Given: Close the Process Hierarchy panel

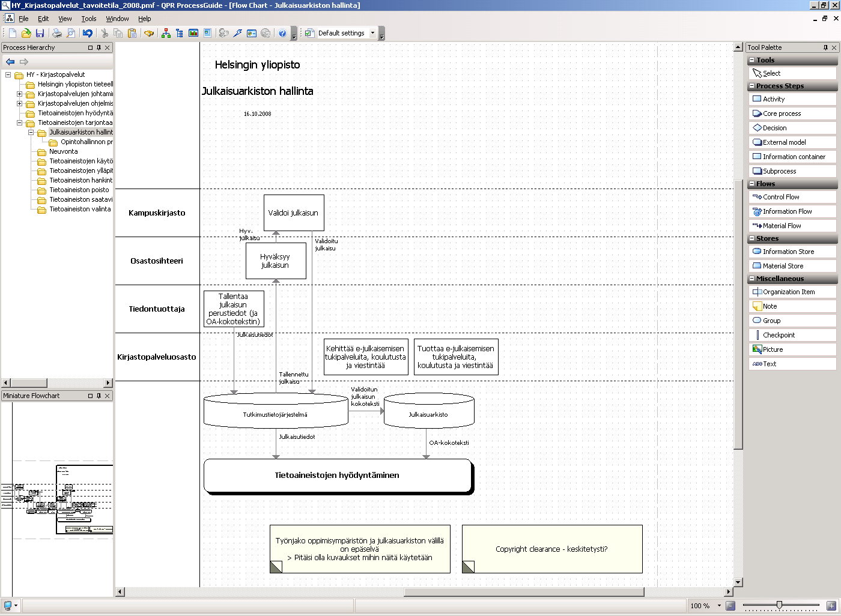Looking at the screenshot, I should (x=108, y=47).
